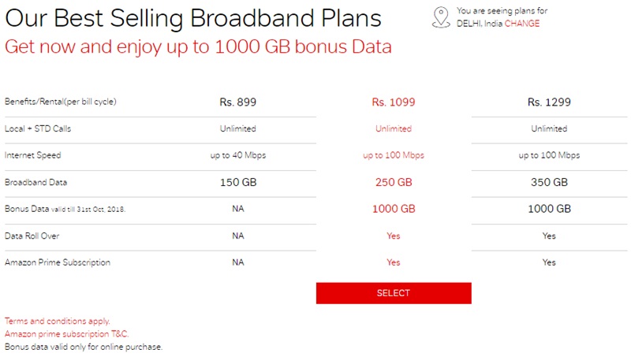
Task: Click the 350 GB broadband data value
Action: (x=549, y=183)
